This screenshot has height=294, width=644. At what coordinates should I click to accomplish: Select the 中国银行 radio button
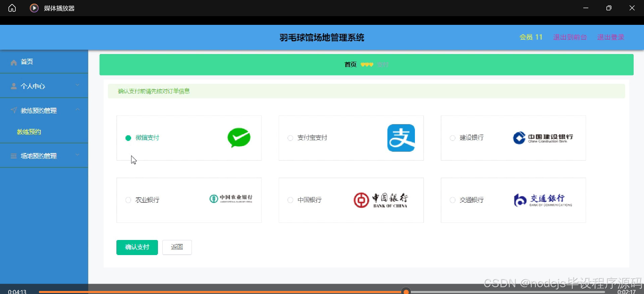coord(290,200)
